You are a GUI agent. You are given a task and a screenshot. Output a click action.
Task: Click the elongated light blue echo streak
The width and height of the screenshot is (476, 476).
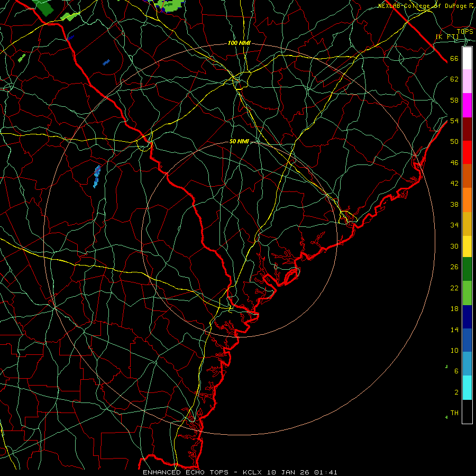(x=97, y=177)
